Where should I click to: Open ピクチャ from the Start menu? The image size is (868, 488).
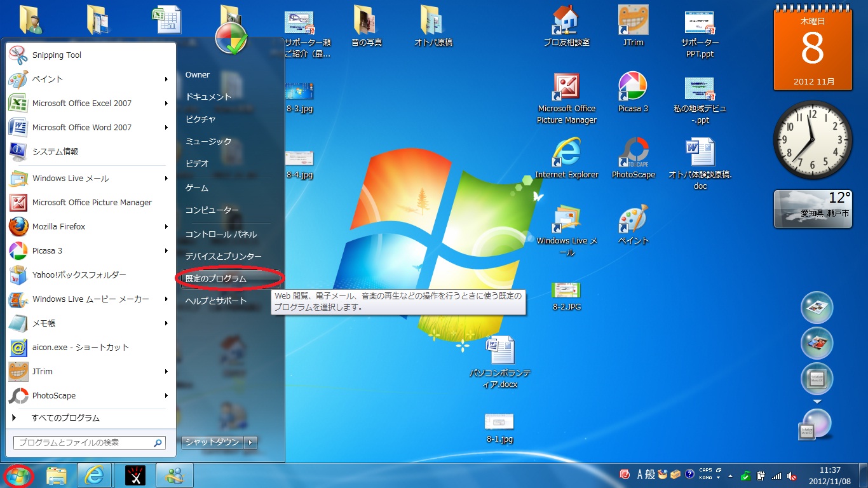click(x=229, y=119)
